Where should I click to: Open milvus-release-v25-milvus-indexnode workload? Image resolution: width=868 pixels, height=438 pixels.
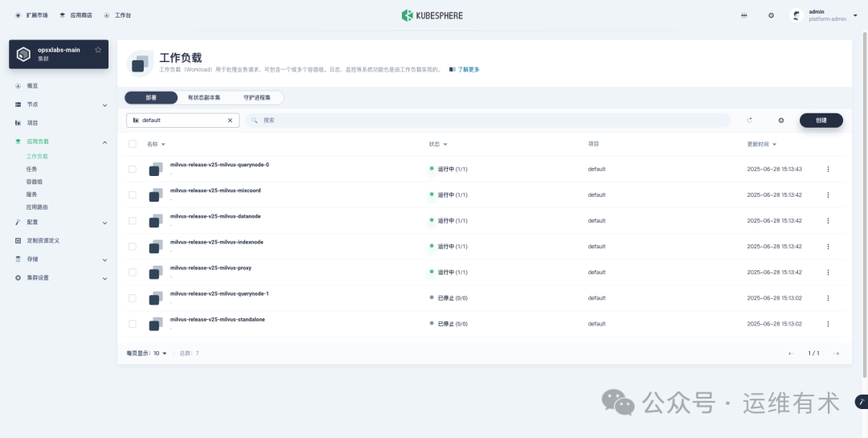tap(216, 242)
